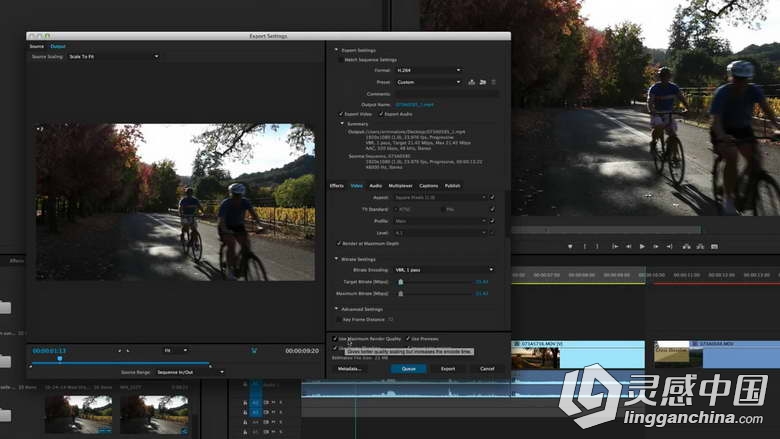Step forward one frame in Program monitor
Image resolution: width=780 pixels, height=439 pixels.
click(x=656, y=247)
